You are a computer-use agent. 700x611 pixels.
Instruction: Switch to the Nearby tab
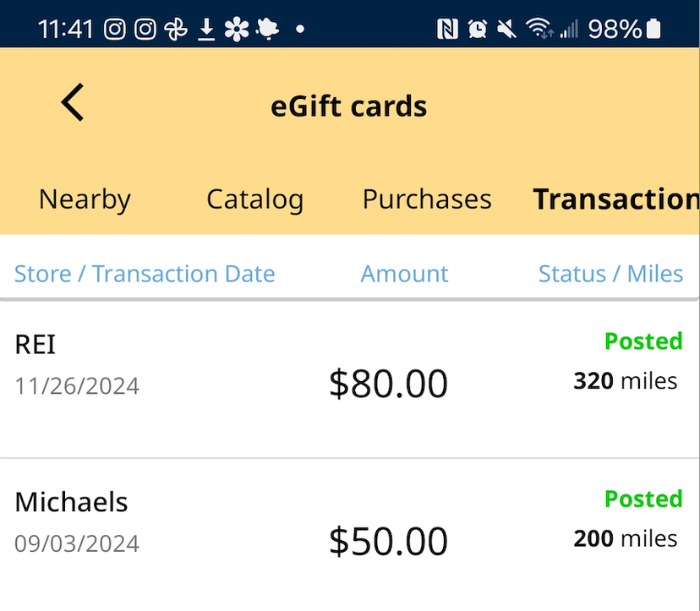pyautogui.click(x=84, y=199)
